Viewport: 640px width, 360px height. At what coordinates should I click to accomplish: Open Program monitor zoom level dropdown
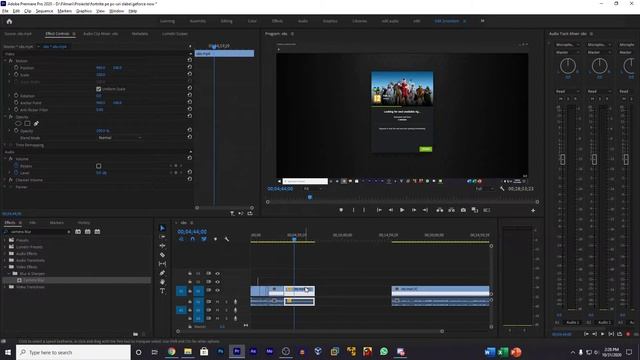(313, 189)
